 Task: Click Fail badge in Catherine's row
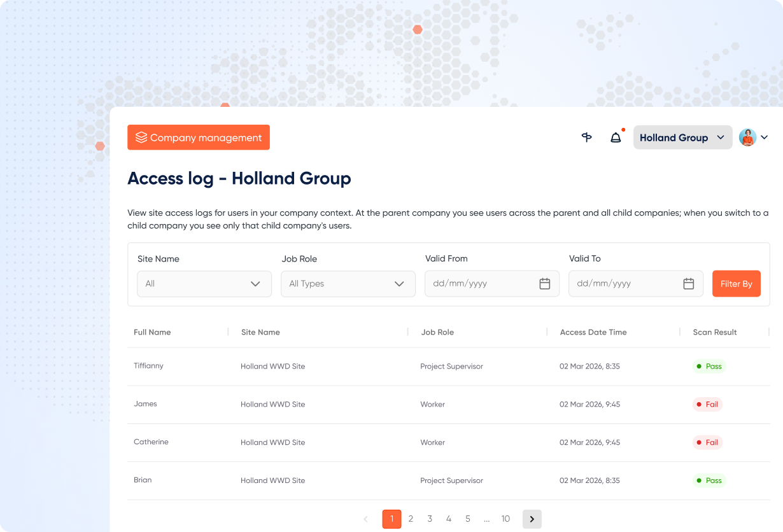pos(707,443)
